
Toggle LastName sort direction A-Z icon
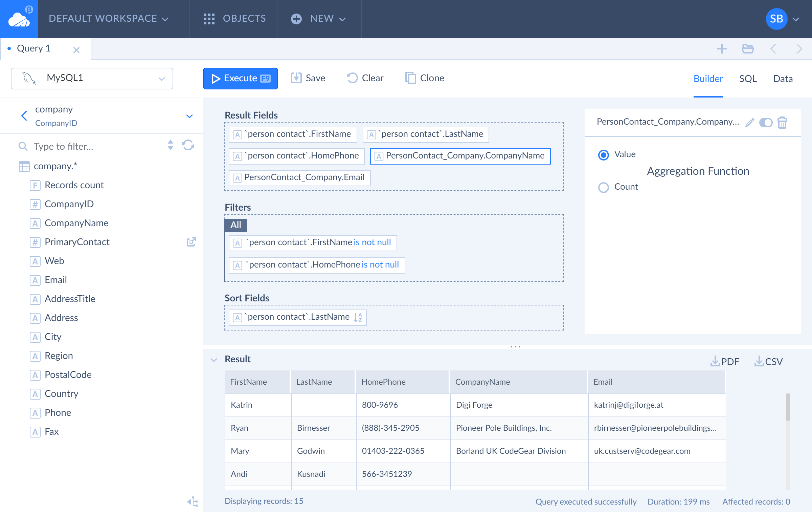pos(358,317)
